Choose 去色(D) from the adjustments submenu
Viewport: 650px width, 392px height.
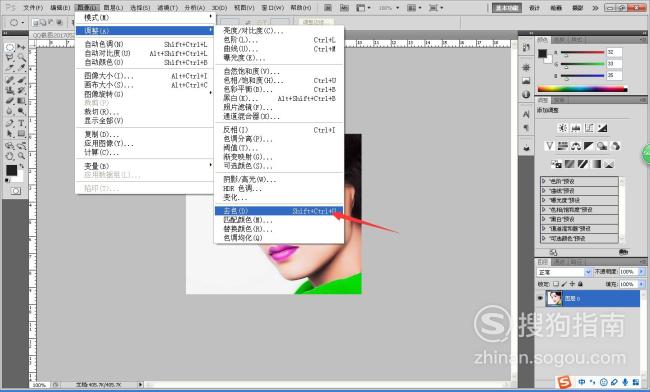279,211
